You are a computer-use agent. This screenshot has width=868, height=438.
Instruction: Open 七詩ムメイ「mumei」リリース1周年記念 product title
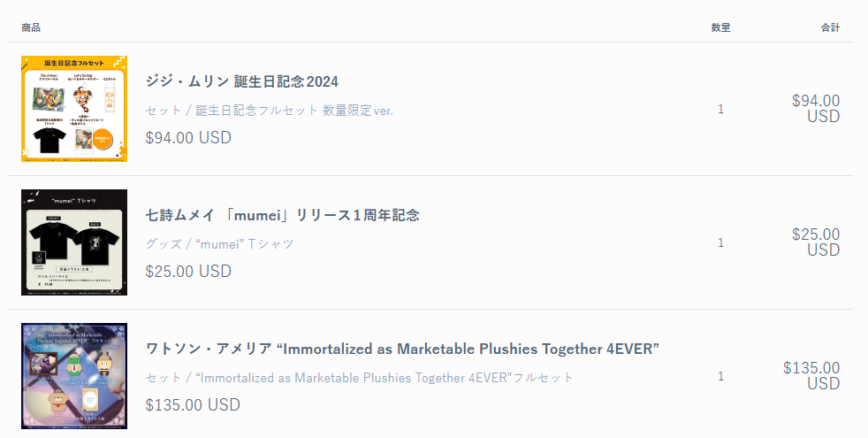click(282, 215)
